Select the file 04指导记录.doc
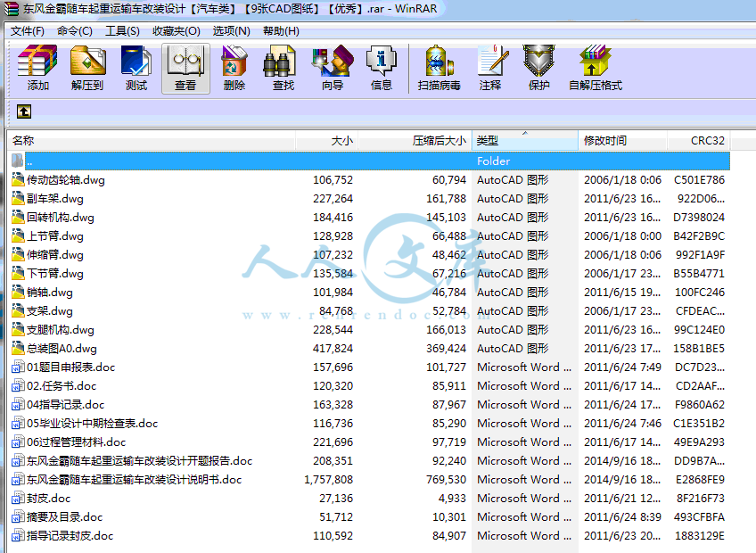The height and width of the screenshot is (553, 756). point(66,404)
